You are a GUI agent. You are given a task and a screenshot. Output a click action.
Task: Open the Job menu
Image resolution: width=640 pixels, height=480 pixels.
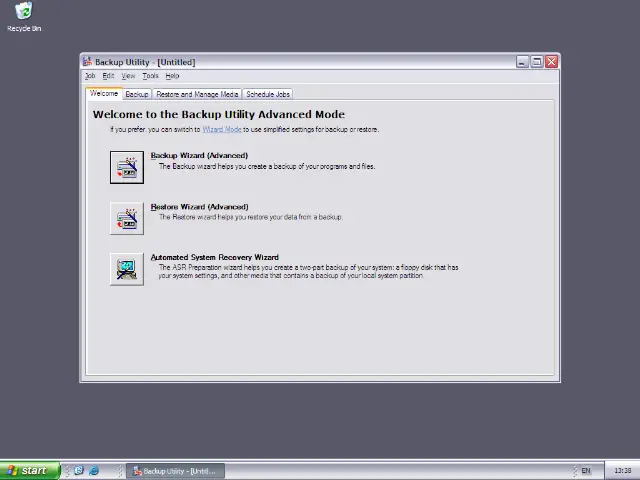pyautogui.click(x=90, y=76)
